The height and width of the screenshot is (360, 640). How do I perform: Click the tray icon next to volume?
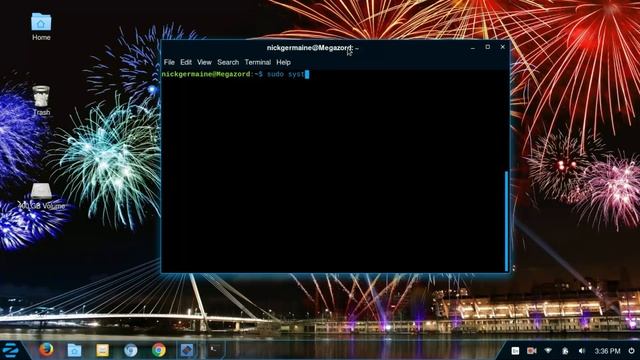(565, 351)
